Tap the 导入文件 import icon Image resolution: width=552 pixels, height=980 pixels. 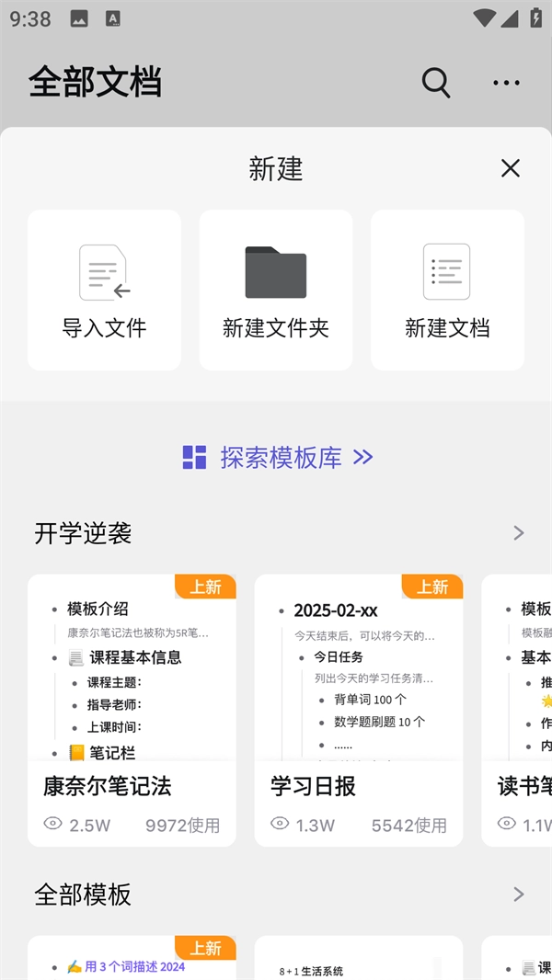[x=104, y=272]
